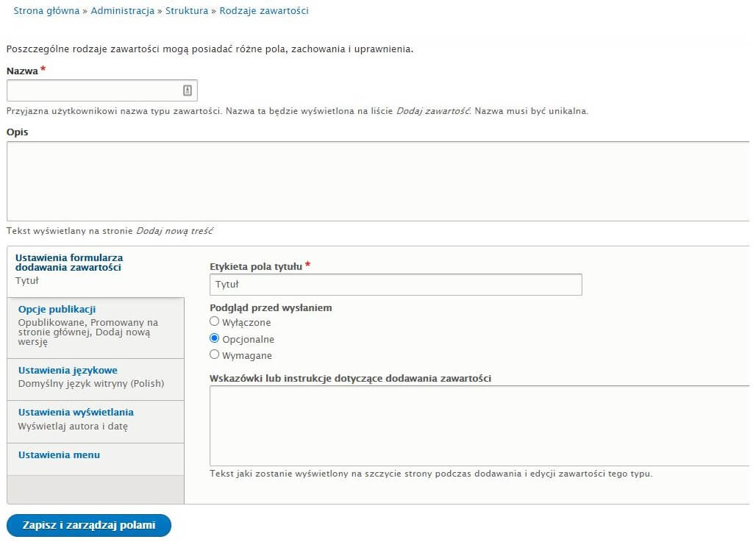Open the Struktura breadcrumb link
The height and width of the screenshot is (556, 756).
coord(187,10)
